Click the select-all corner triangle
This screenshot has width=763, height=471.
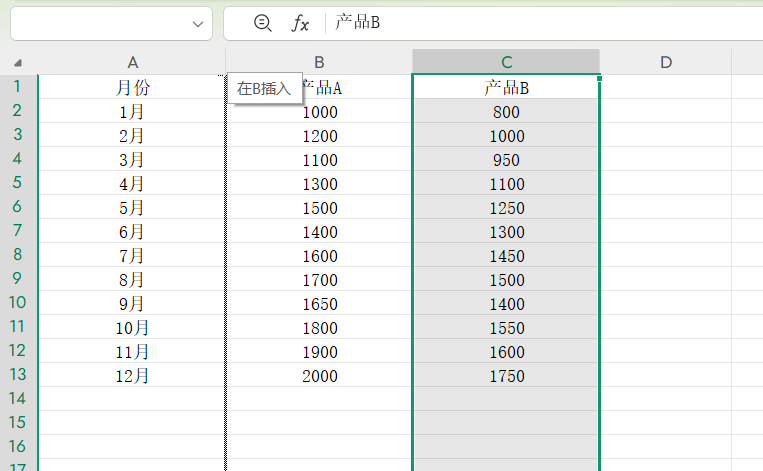click(x=18, y=62)
